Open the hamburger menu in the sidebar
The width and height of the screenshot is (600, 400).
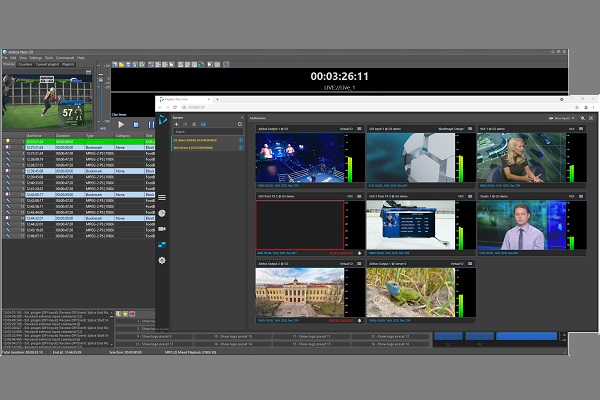tap(162, 198)
